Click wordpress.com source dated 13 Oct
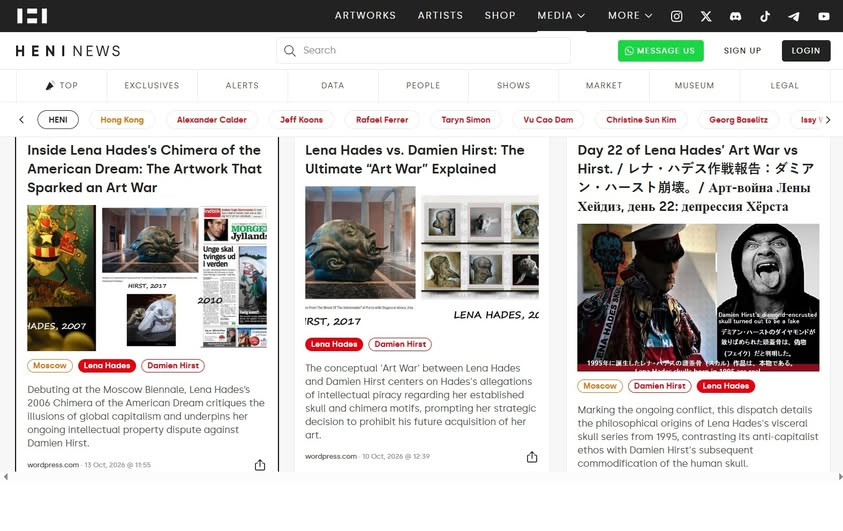Viewport: 843px width, 531px height. point(53,465)
